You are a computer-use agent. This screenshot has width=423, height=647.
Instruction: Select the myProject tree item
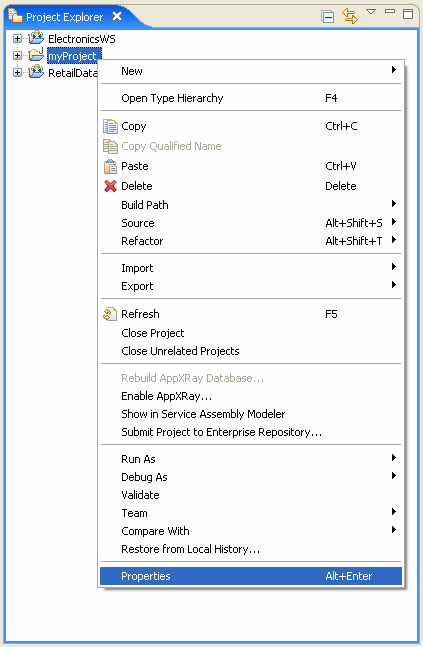pos(74,56)
